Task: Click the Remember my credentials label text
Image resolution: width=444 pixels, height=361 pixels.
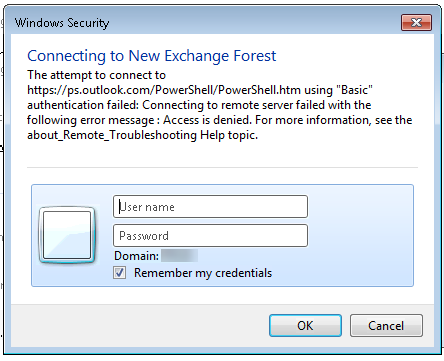Action: [203, 273]
